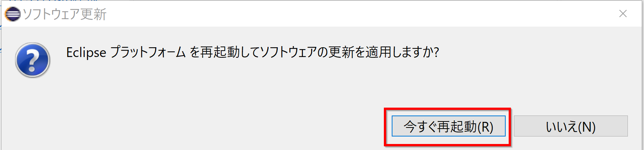Close the ソフトウェア更新 dialog with X
This screenshot has width=644, height=150.
point(623,13)
